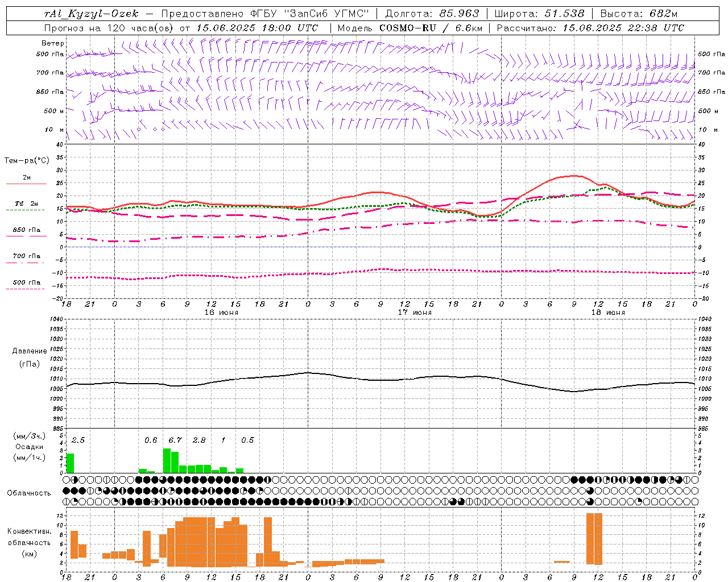
Task: Click the 17 июня date label
Action: tap(415, 313)
